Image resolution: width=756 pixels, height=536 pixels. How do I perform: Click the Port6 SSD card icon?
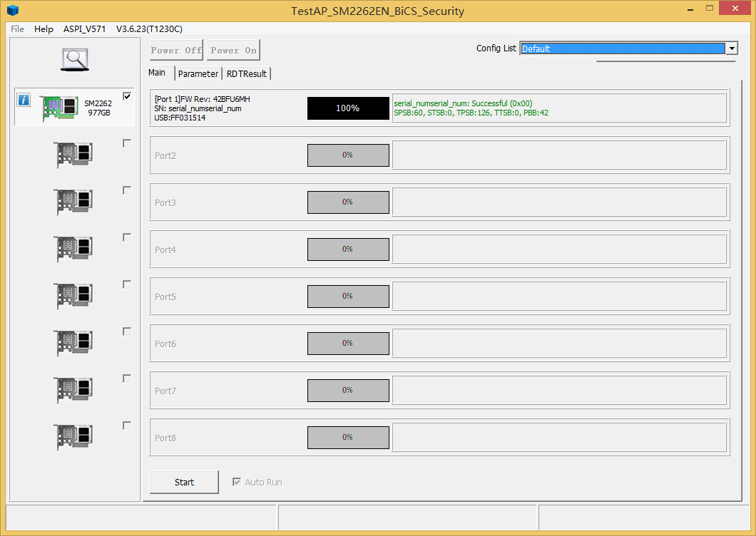[74, 343]
